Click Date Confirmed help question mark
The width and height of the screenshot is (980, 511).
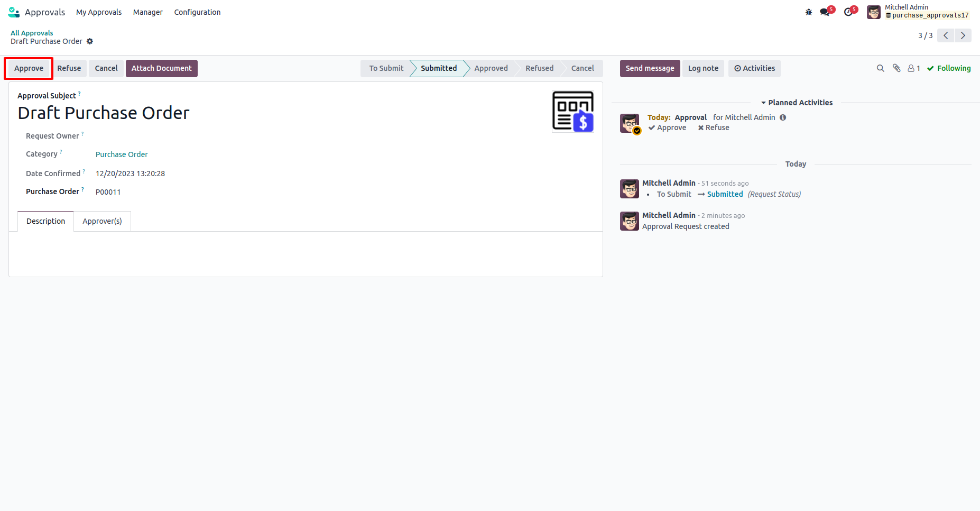[84, 171]
